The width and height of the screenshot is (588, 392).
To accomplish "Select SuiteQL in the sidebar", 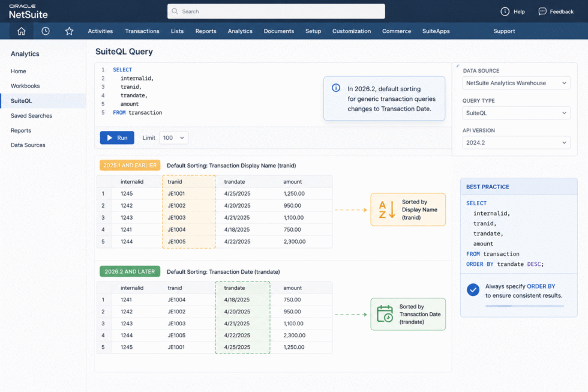I will click(43, 101).
